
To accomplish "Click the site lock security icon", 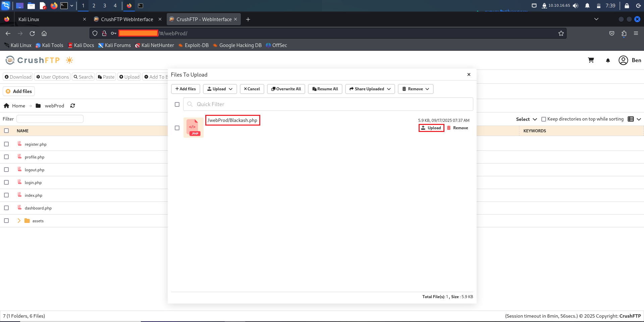I will [104, 33].
